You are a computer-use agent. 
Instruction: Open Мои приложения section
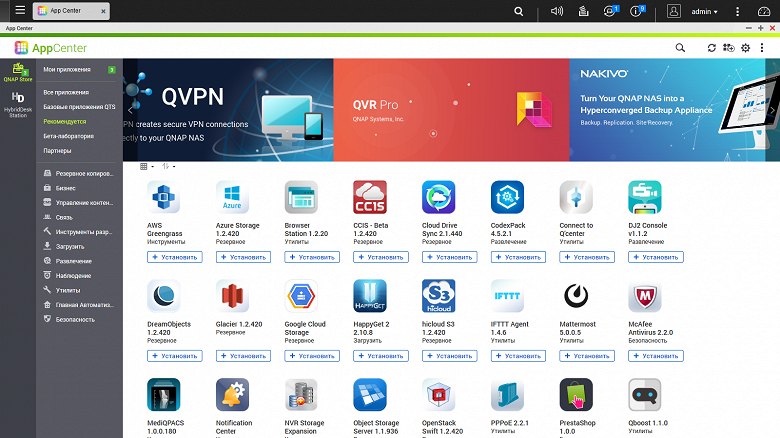pyautogui.click(x=79, y=70)
